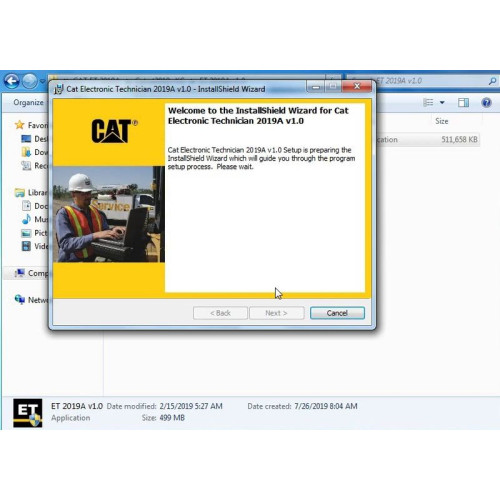This screenshot has height=500, width=500.
Task: Change the view using Explorer view icon
Action: [x=428, y=102]
